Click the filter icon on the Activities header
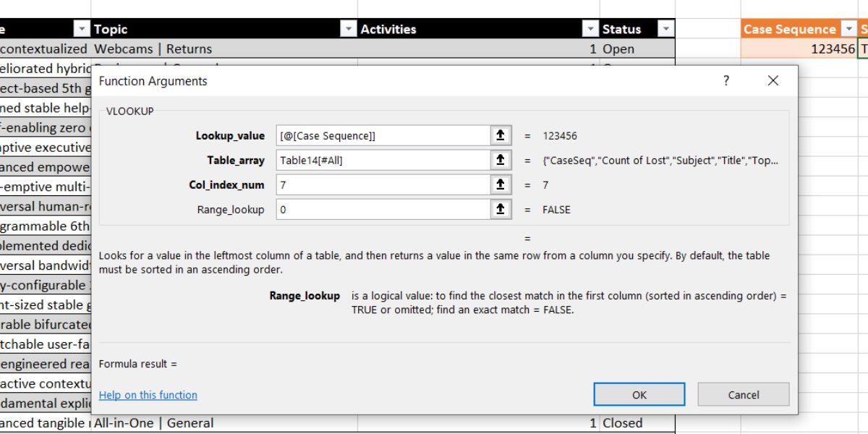Screen dimensions: 868x434 [x=592, y=29]
